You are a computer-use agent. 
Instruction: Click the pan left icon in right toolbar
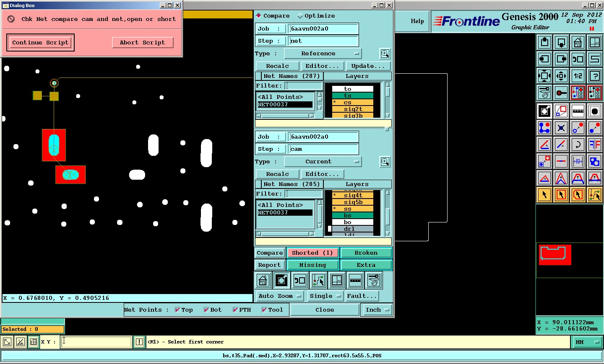pyautogui.click(x=544, y=59)
